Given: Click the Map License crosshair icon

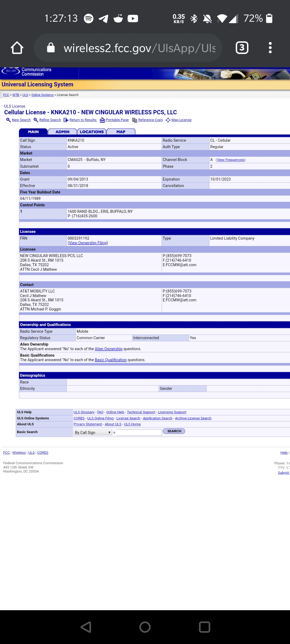Looking at the screenshot, I should (x=168, y=120).
